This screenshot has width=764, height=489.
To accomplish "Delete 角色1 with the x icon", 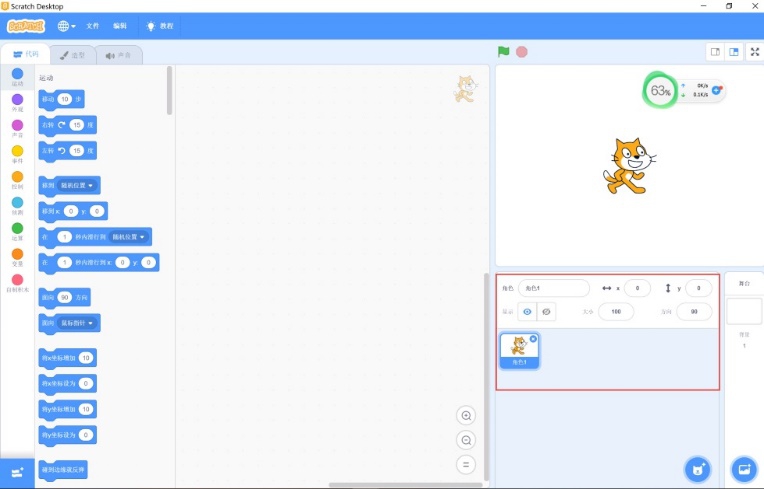I will coord(534,339).
